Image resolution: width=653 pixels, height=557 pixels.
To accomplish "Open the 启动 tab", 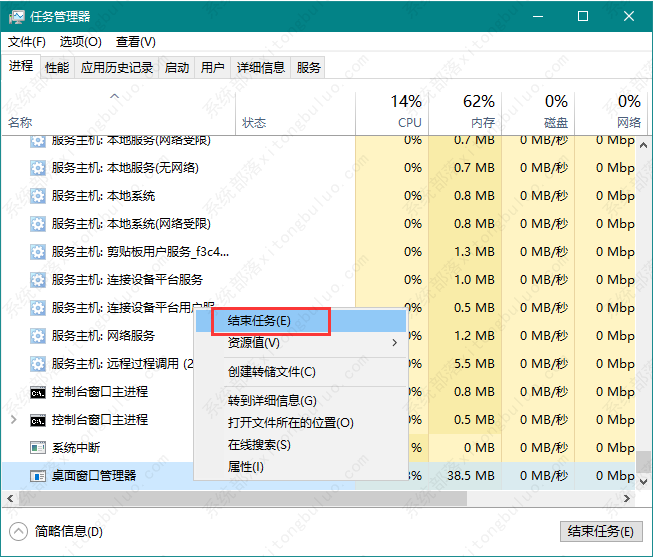I will coord(177,68).
